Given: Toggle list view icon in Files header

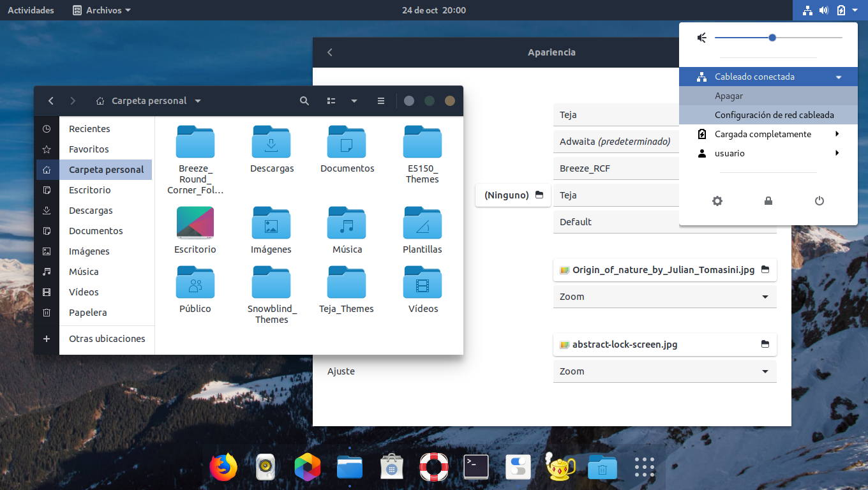Looking at the screenshot, I should 331,101.
